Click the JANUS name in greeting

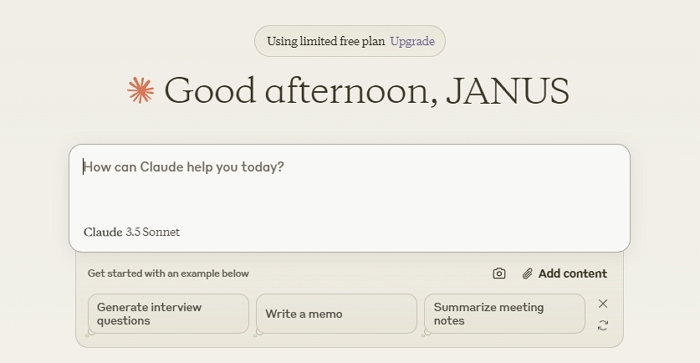tap(508, 91)
